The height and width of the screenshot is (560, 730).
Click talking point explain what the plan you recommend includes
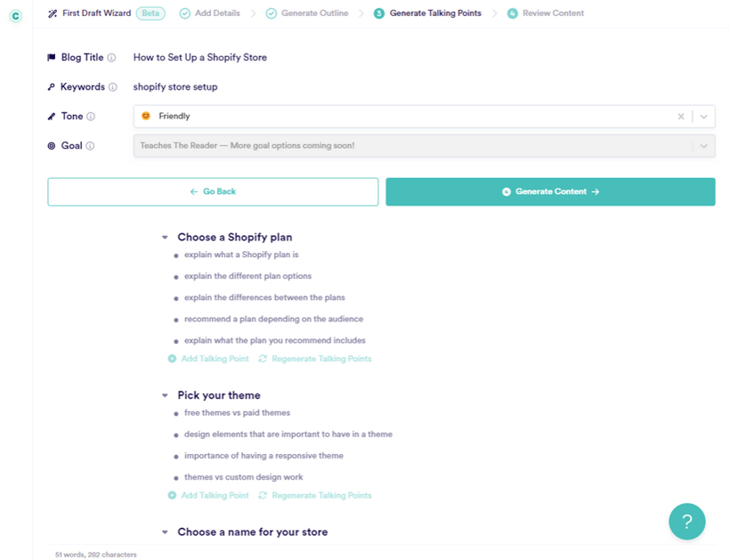click(x=275, y=340)
